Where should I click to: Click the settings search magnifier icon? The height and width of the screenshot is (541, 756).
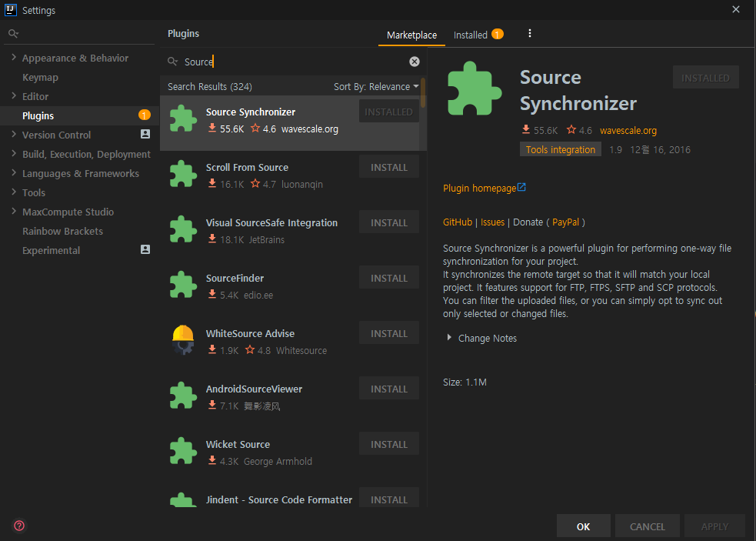(14, 33)
